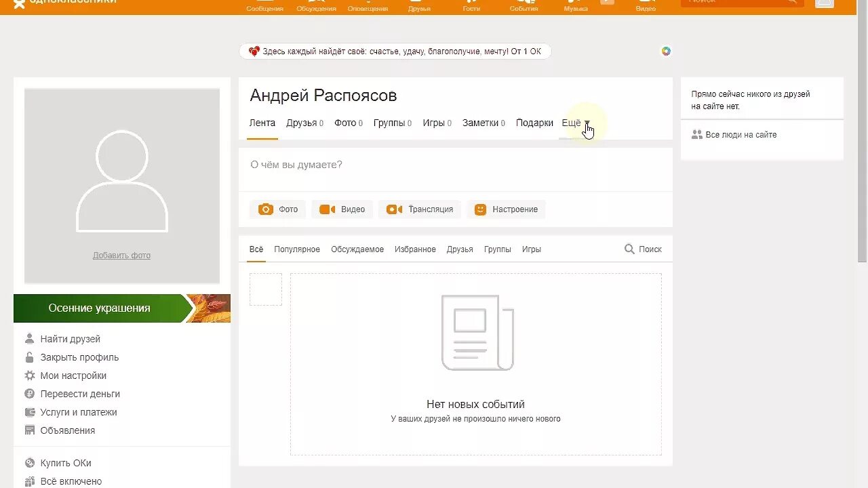868x488 pixels.
Task: Click the OK coin icon beside Купить ОКи
Action: [x=30, y=463]
